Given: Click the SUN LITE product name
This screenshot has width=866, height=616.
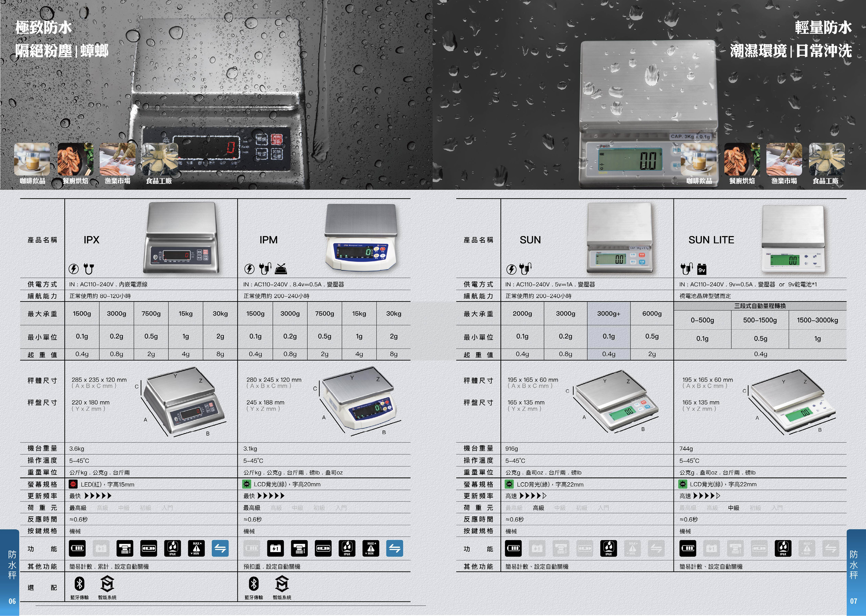Looking at the screenshot, I should [x=711, y=240].
